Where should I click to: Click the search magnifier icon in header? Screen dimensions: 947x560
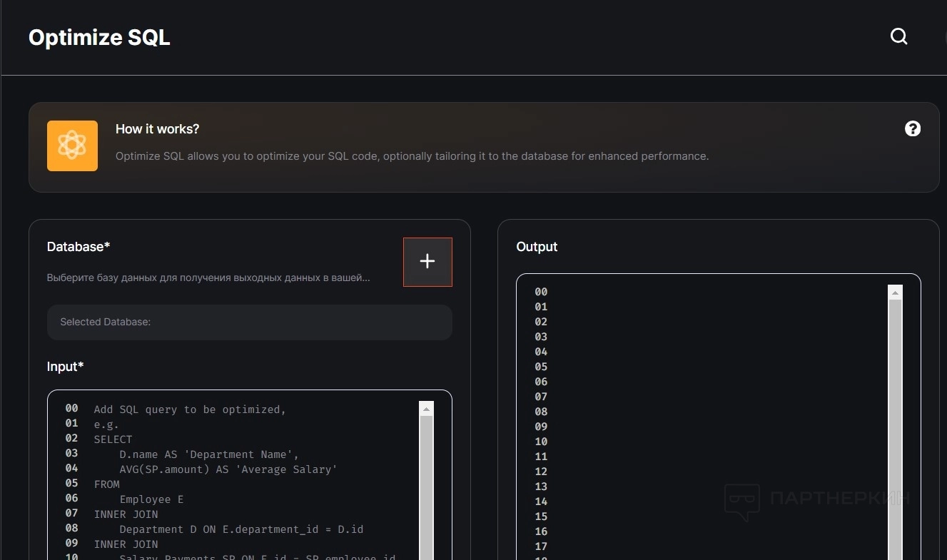click(x=898, y=36)
